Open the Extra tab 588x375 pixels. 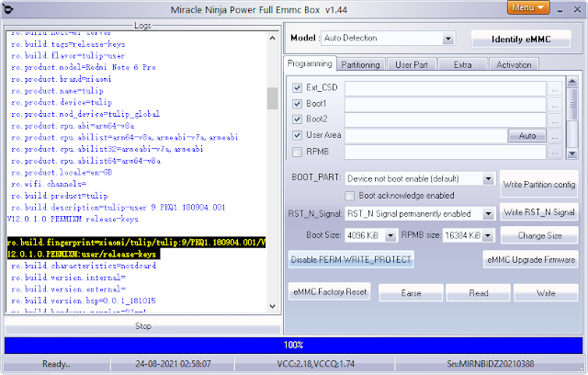pyautogui.click(x=462, y=65)
